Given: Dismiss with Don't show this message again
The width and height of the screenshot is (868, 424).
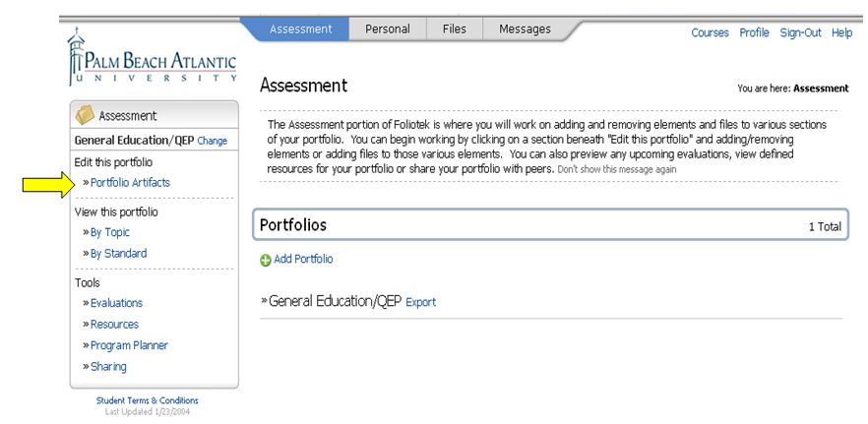Looking at the screenshot, I should [617, 169].
